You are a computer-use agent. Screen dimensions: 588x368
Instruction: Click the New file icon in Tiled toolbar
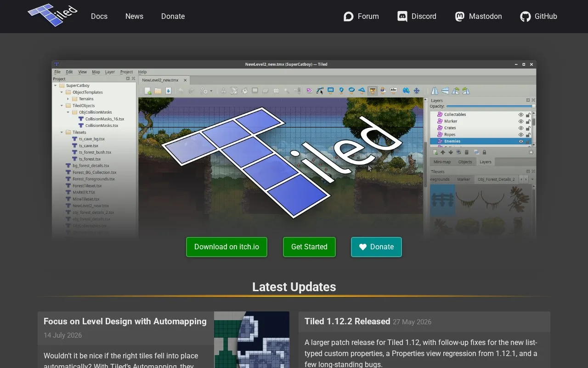point(148,91)
